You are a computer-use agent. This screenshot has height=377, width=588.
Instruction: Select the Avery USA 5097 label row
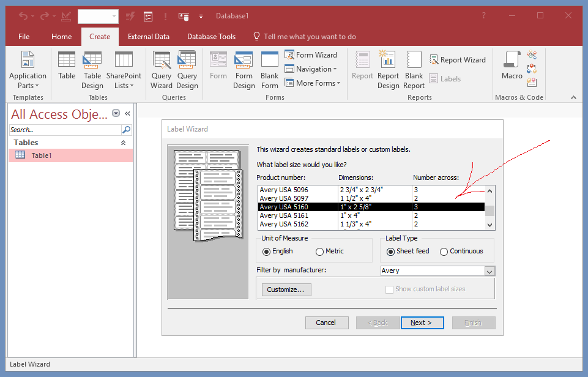371,198
